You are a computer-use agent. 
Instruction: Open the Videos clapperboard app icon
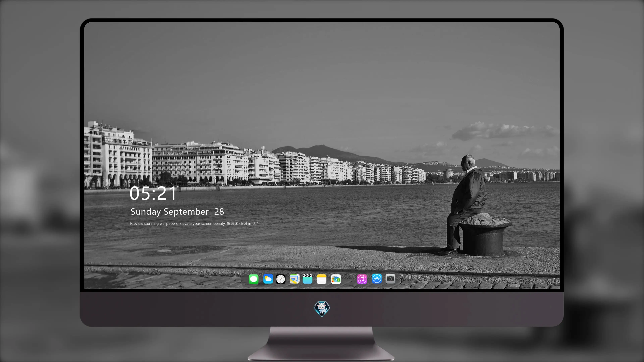click(x=308, y=279)
